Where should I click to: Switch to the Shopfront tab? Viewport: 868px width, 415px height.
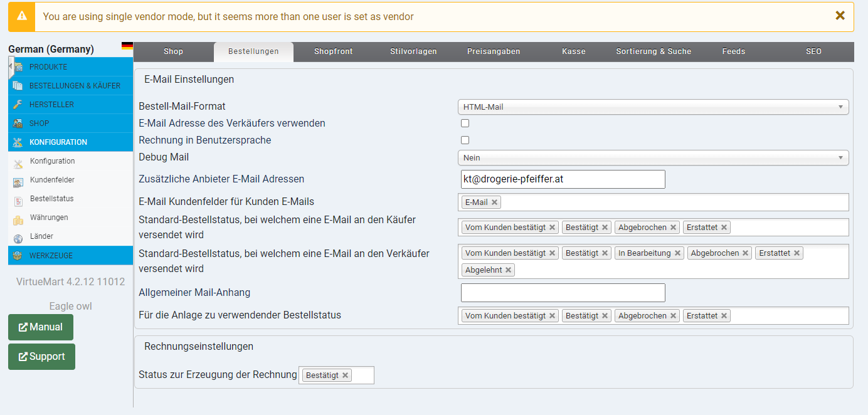(333, 51)
